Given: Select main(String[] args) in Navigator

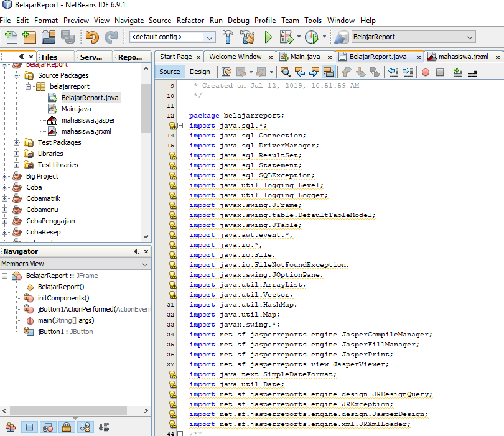Looking at the screenshot, I should point(66,321).
